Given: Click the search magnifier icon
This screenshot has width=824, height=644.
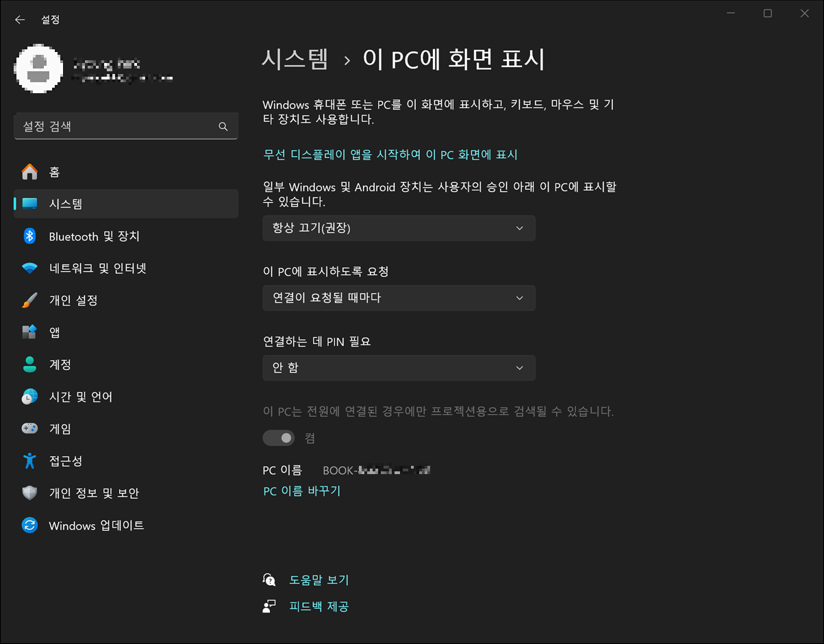Looking at the screenshot, I should [x=223, y=127].
